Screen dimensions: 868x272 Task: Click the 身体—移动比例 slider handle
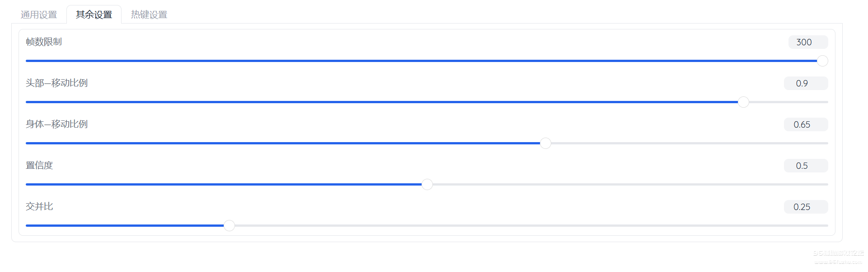[545, 143]
